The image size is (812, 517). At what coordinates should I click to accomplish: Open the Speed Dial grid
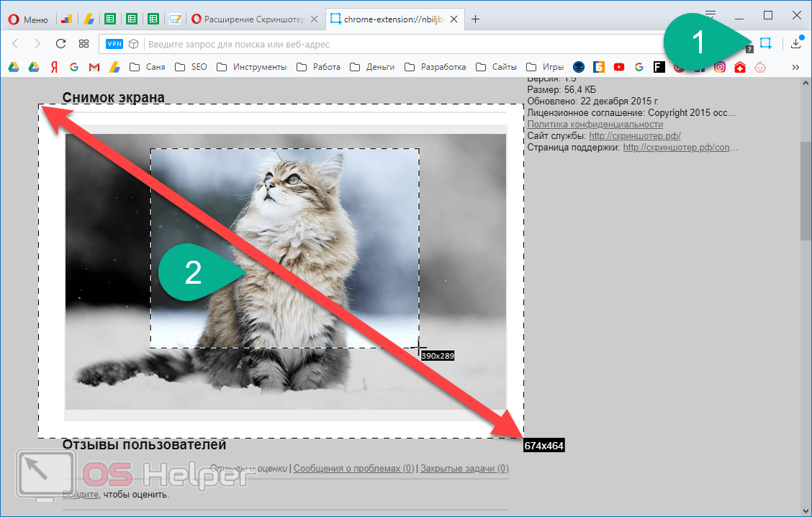click(84, 43)
